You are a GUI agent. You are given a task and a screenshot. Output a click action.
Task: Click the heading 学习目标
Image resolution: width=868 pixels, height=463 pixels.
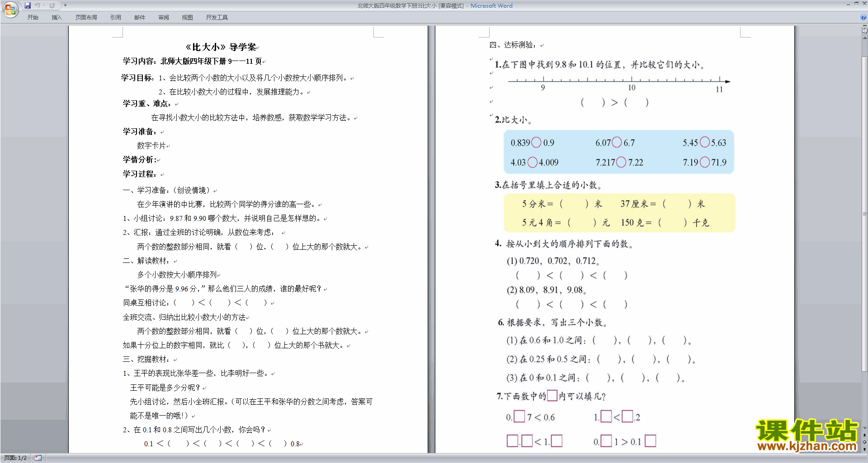(138, 78)
